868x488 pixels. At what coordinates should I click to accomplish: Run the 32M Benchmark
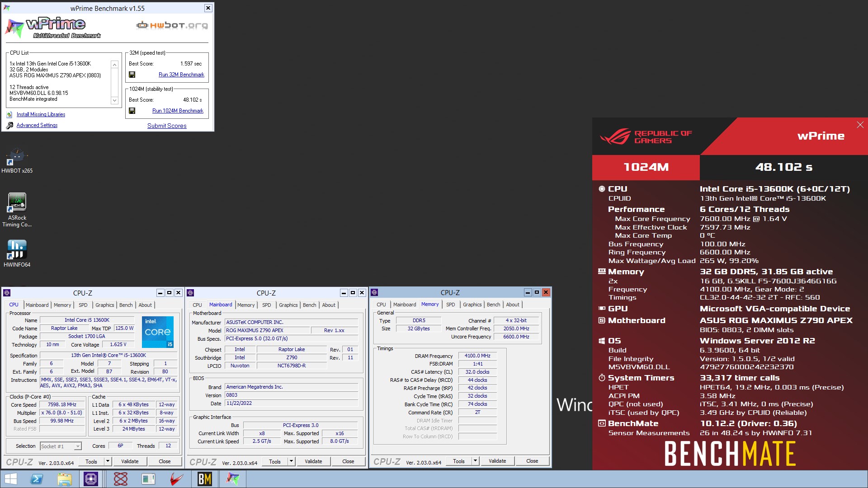tap(181, 75)
